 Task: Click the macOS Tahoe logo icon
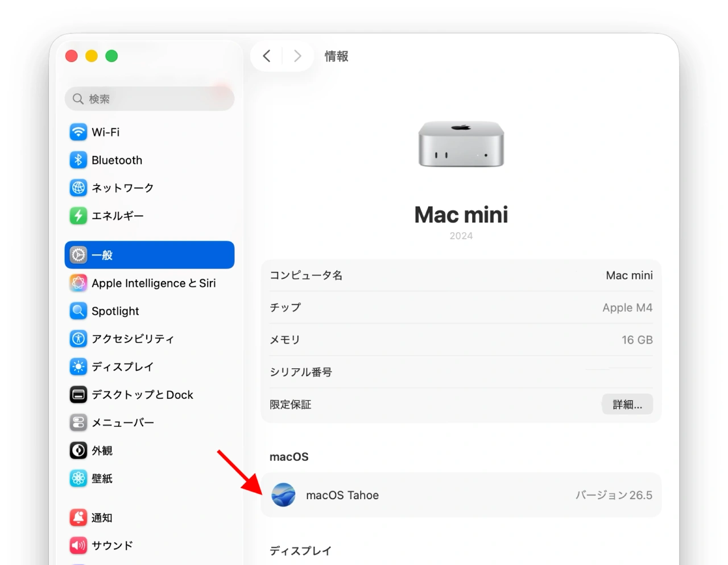(x=283, y=495)
